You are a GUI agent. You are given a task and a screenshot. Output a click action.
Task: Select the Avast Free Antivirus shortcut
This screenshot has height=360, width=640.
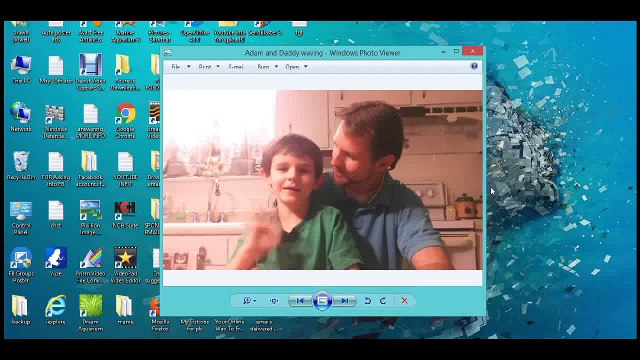coord(91,33)
